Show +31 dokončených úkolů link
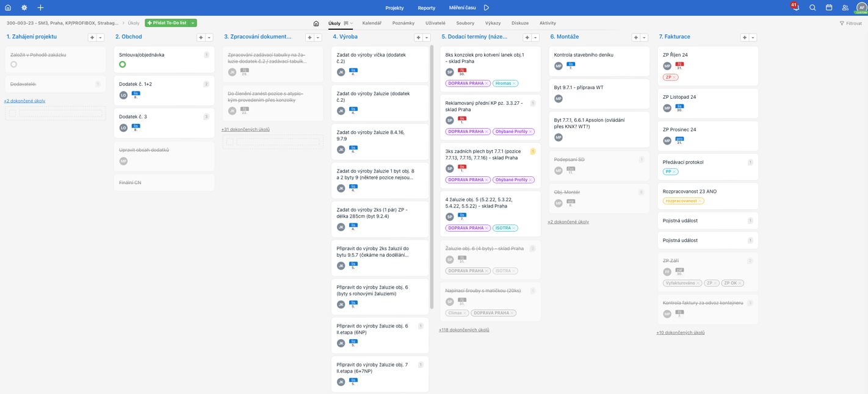The width and height of the screenshot is (868, 394). point(245,129)
